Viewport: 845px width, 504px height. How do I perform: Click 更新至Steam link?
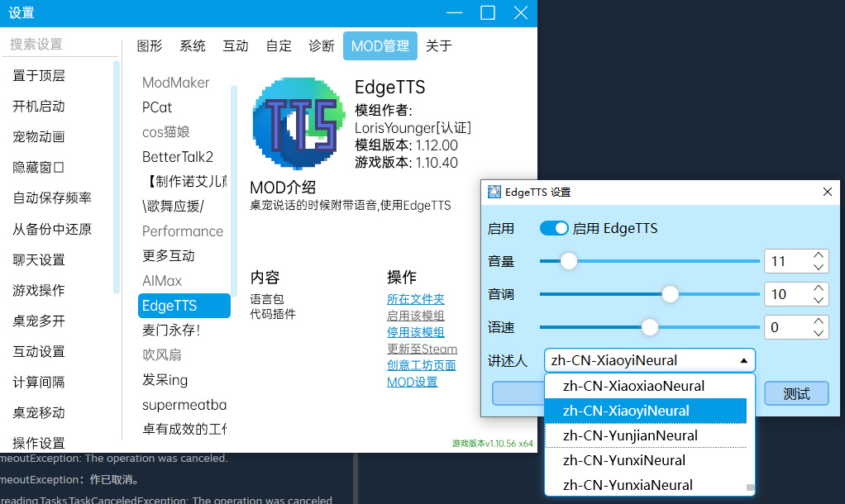[422, 349]
